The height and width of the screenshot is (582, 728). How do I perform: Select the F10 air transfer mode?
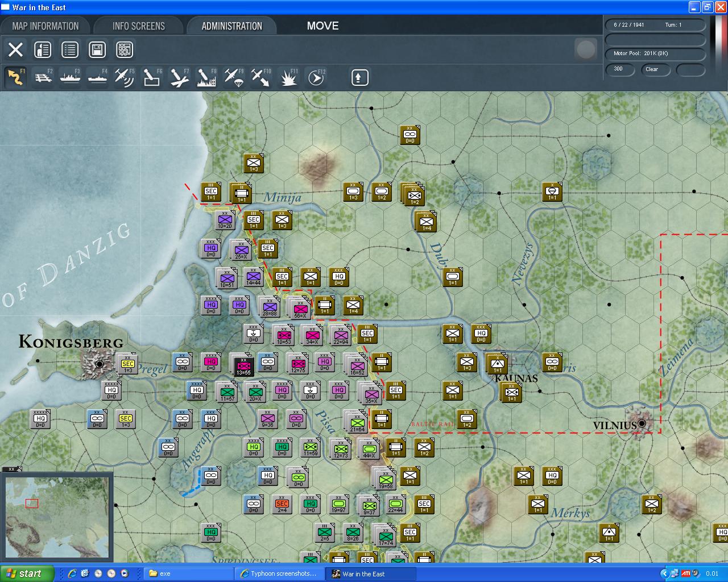[x=261, y=77]
